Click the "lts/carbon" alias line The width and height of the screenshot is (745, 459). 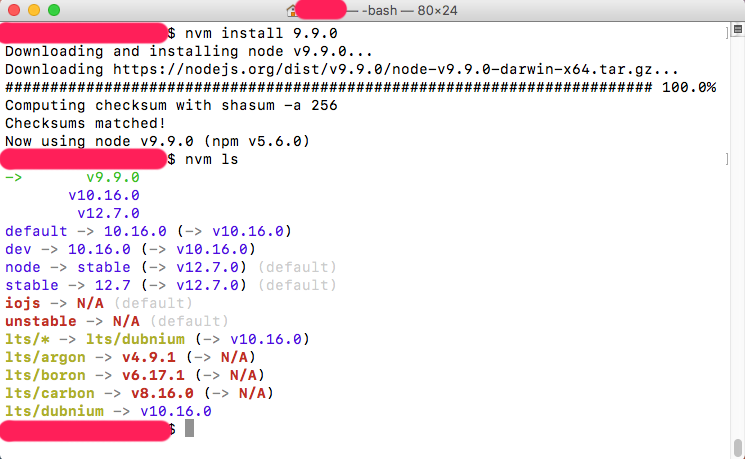point(139,393)
